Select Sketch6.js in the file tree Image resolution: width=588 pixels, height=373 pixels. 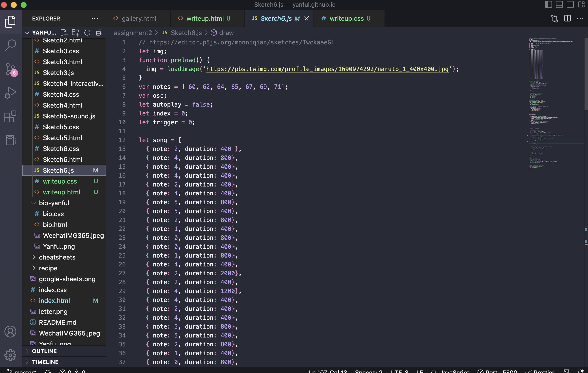click(64, 170)
